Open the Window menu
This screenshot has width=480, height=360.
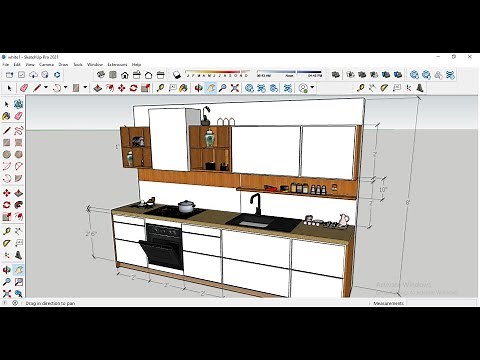pyautogui.click(x=95, y=64)
